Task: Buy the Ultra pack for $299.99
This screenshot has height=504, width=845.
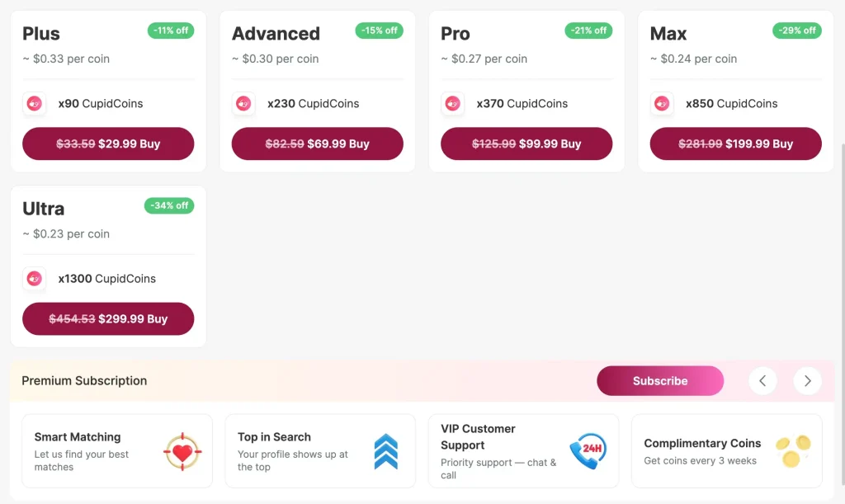Action: 108,318
